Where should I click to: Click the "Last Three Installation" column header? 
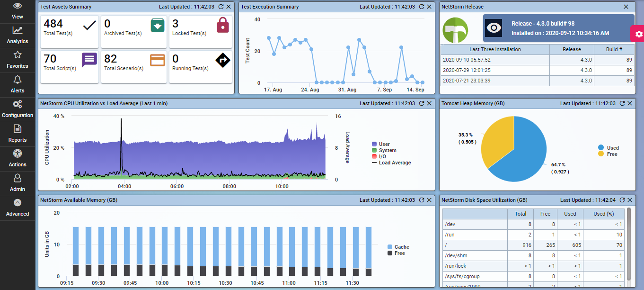[x=495, y=49]
